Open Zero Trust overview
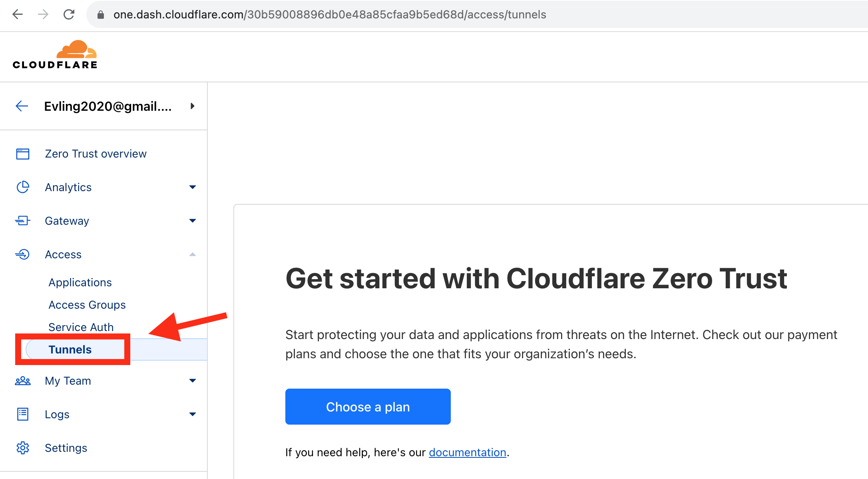868x479 pixels. pos(96,154)
